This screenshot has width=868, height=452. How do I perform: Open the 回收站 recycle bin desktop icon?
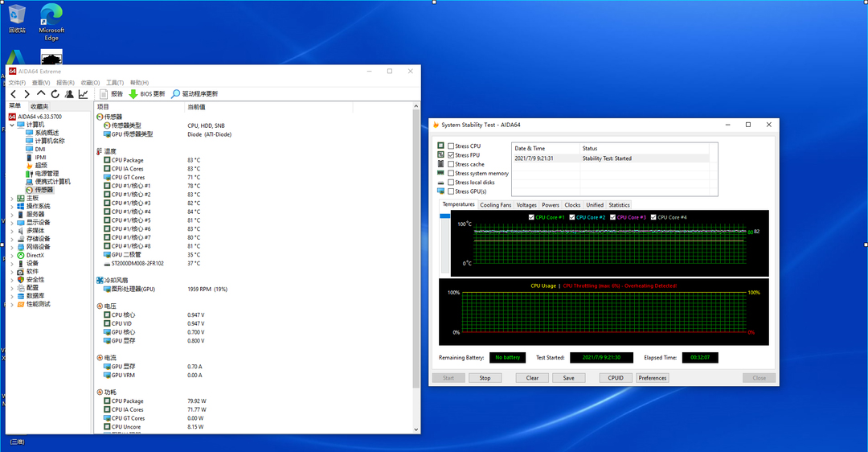point(17,18)
